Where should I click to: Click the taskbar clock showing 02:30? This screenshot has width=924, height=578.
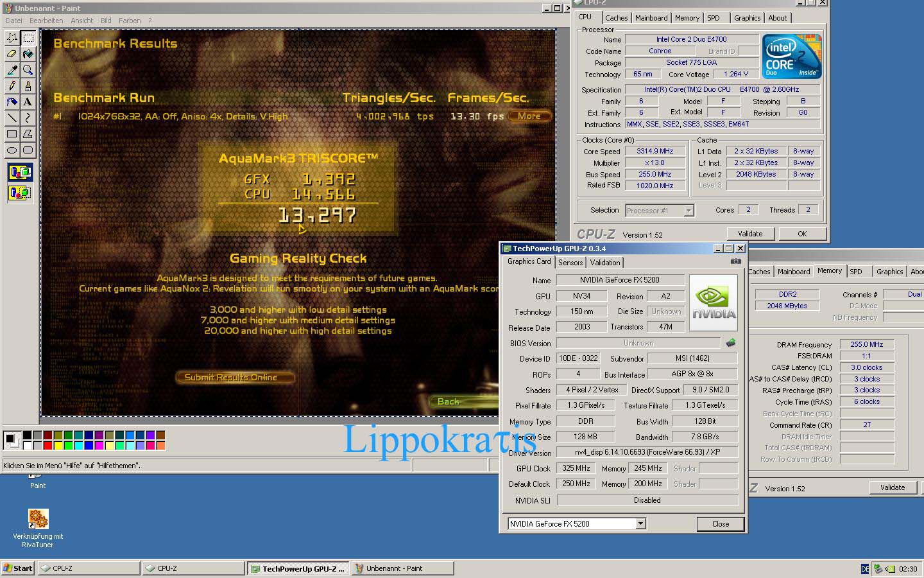click(x=908, y=569)
